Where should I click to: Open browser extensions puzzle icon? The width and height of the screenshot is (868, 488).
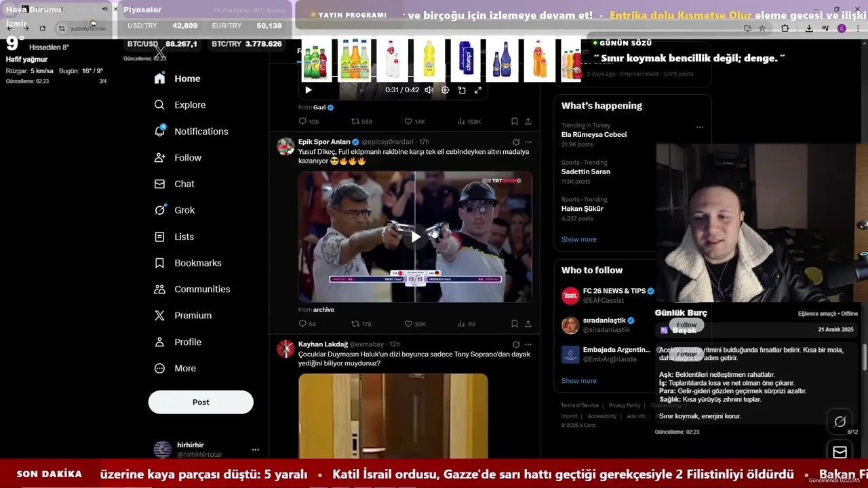click(x=785, y=28)
